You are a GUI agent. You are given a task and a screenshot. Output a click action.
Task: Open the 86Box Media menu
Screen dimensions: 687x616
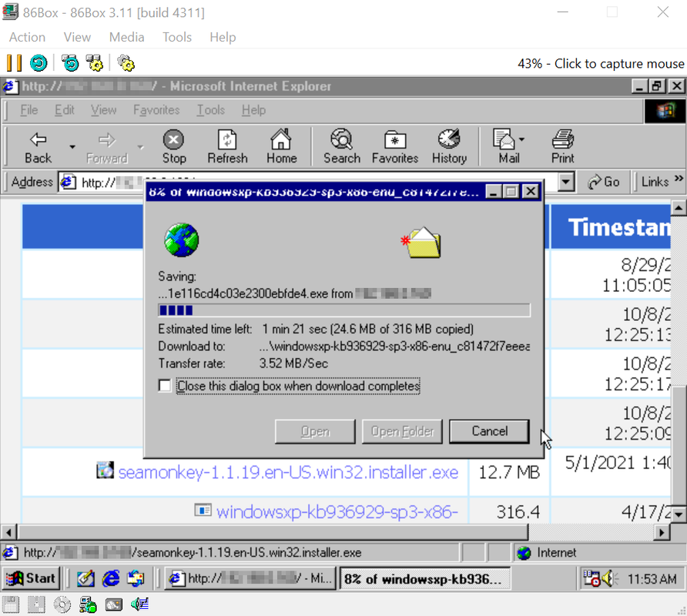coord(126,37)
